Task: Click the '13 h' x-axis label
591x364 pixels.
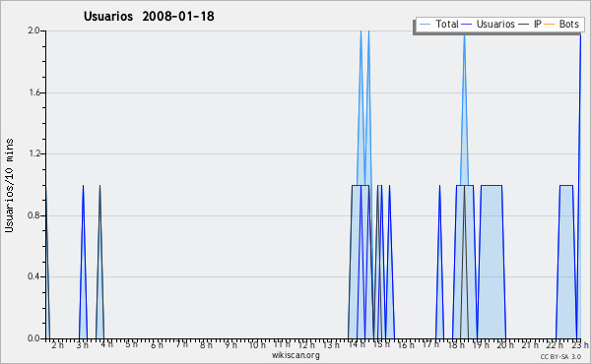Action: pyautogui.click(x=331, y=344)
